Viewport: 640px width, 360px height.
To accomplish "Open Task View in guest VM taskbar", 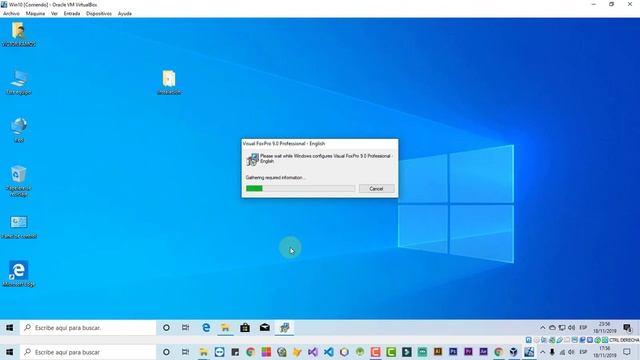I will point(186,328).
